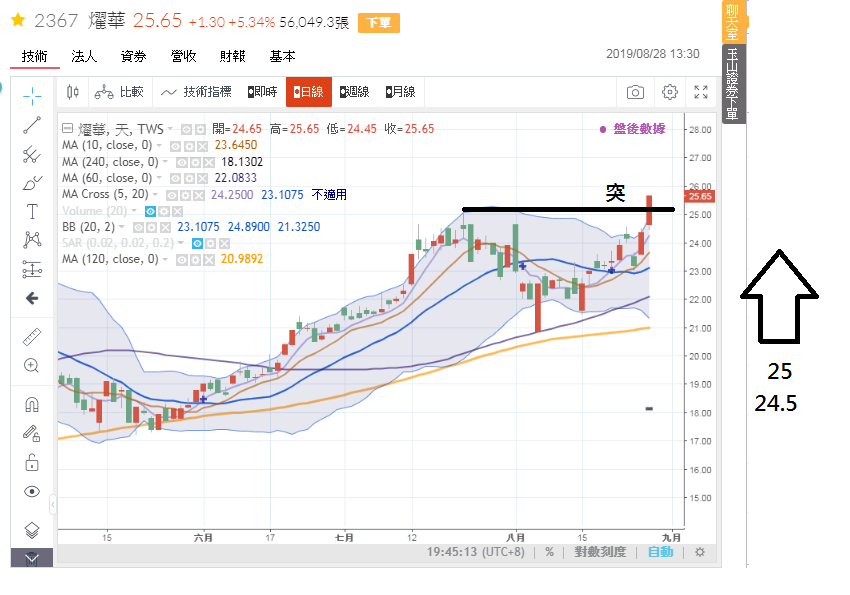The width and height of the screenshot is (850, 595).
Task: Remove MA (240, close, 0) indicator
Action: [x=209, y=163]
